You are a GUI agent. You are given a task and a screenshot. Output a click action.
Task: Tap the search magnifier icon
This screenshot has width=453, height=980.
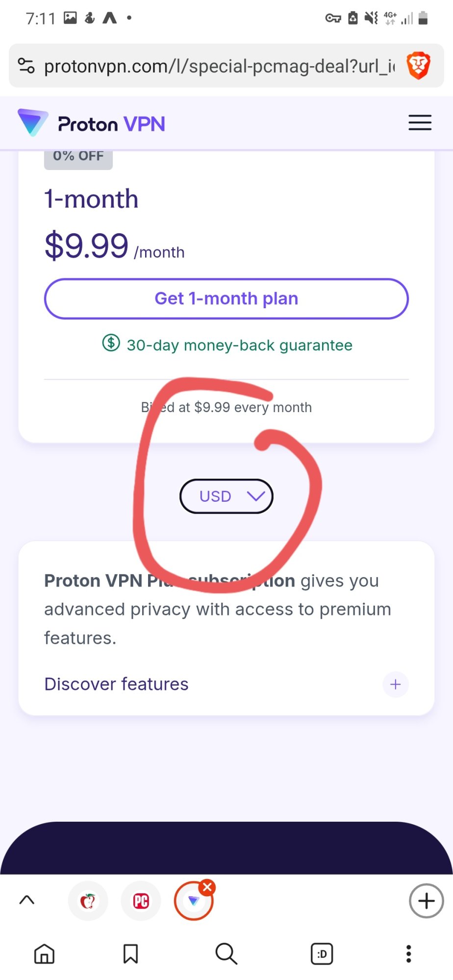[x=226, y=954]
